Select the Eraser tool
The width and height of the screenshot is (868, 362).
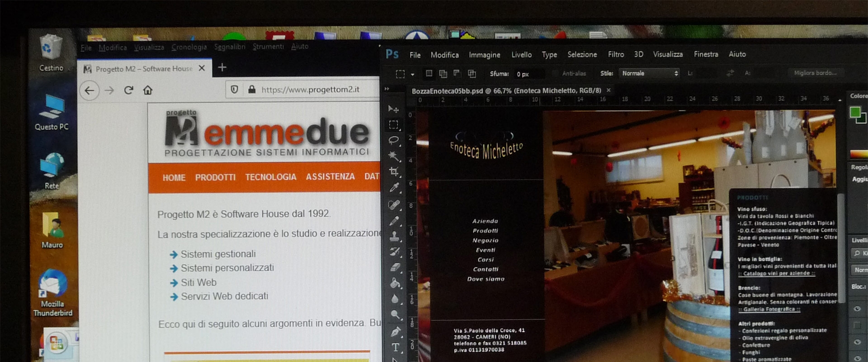tap(395, 267)
